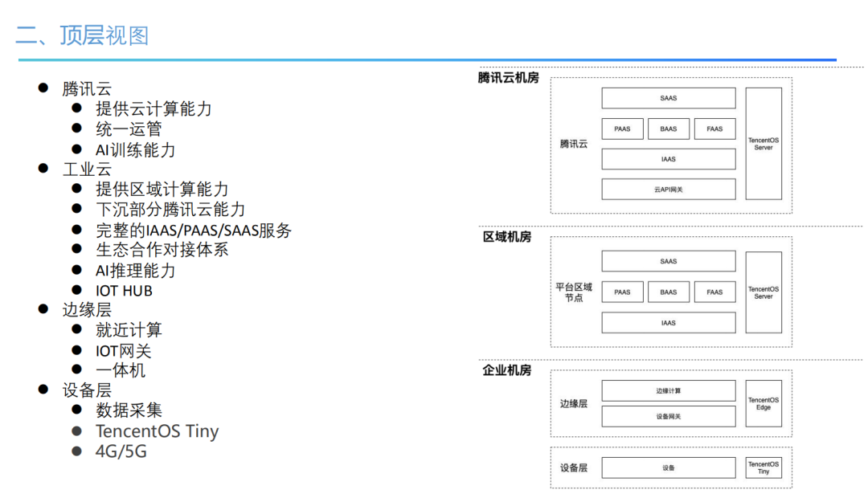868x498 pixels.
Task: Select the SAAS box in 腾讯云机房
Action: click(x=669, y=98)
